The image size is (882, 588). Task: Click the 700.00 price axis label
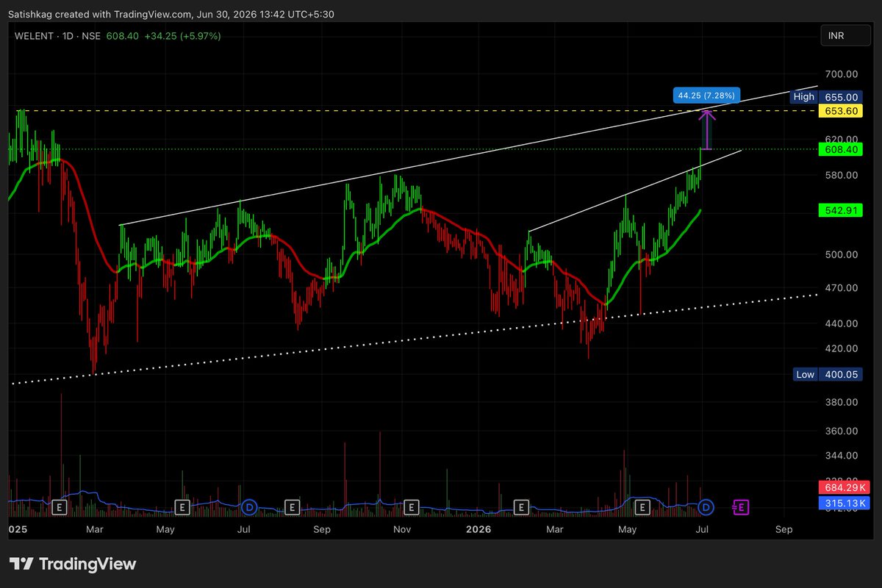coord(842,74)
